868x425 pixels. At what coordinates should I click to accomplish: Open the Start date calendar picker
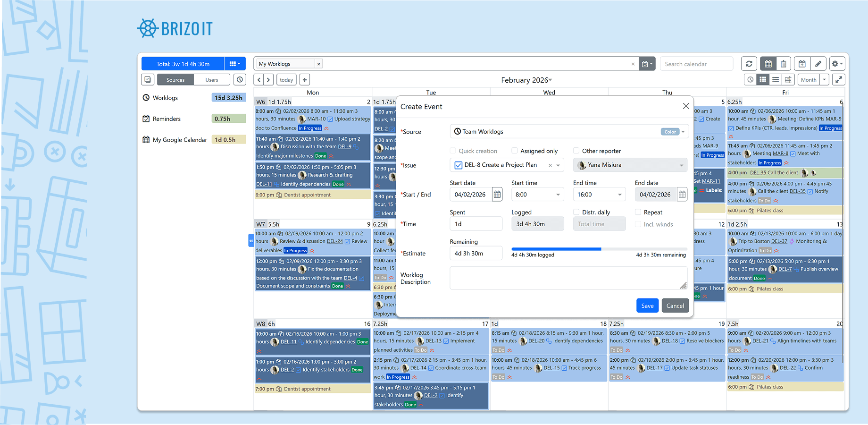497,194
